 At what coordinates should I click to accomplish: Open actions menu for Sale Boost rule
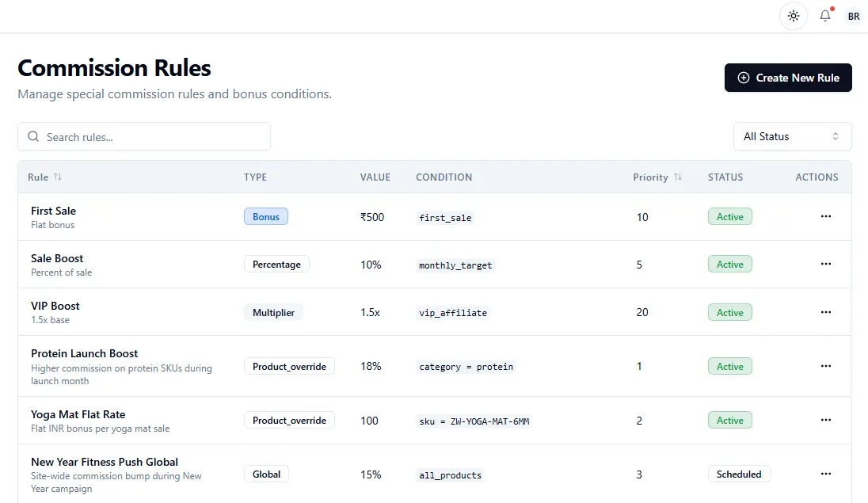tap(825, 265)
